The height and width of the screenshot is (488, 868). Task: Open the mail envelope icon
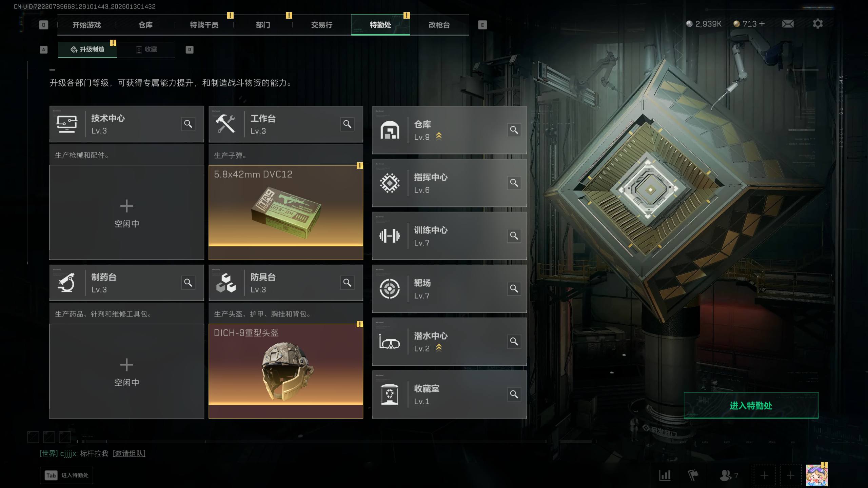pyautogui.click(x=788, y=24)
